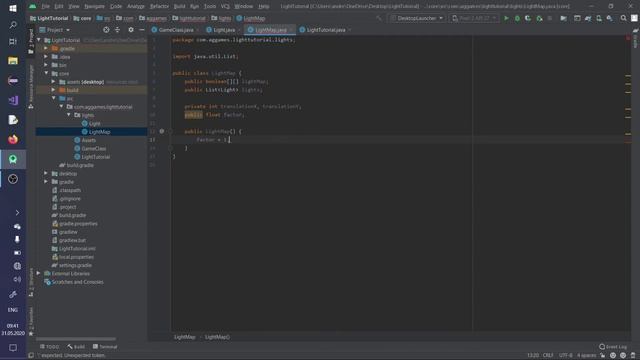
Task: Click the CRLF line separator status item
Action: click(x=547, y=356)
